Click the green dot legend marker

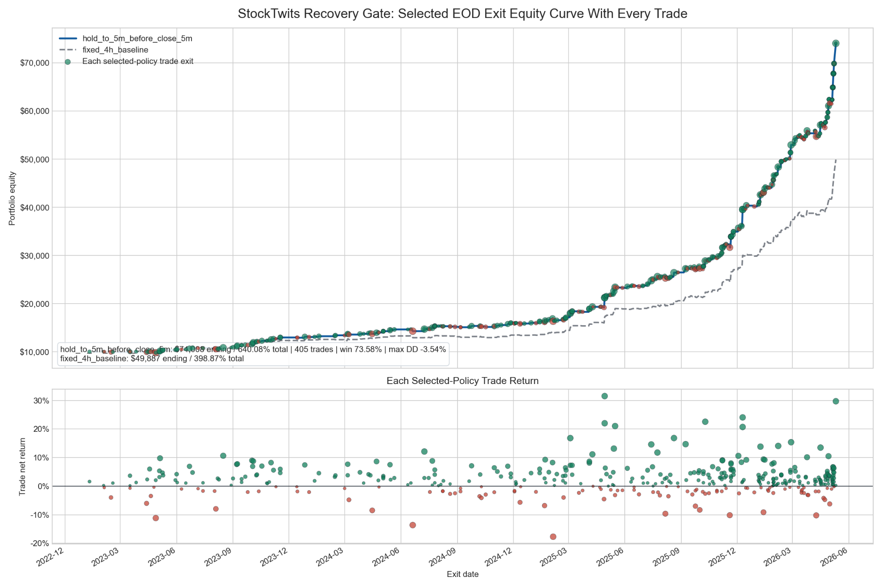tap(68, 61)
